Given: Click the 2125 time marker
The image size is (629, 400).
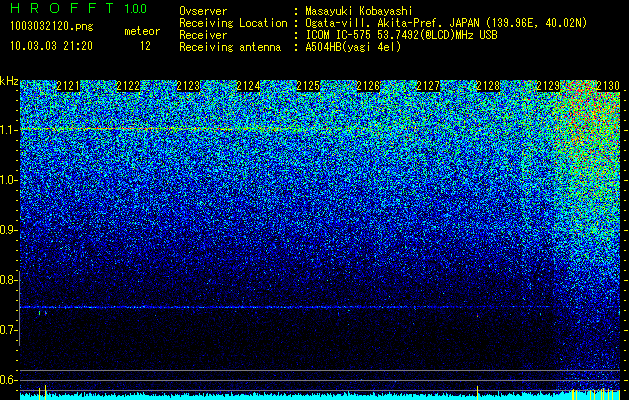Looking at the screenshot, I should [x=308, y=86].
